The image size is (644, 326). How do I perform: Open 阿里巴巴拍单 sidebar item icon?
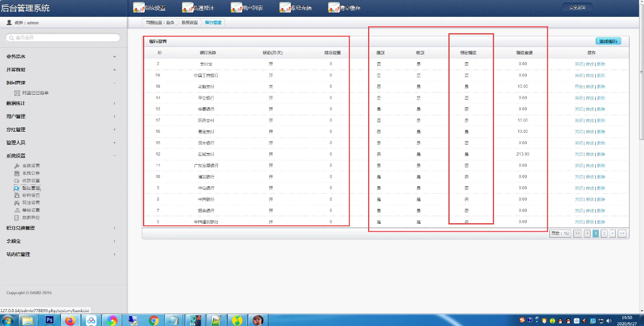tap(17, 93)
